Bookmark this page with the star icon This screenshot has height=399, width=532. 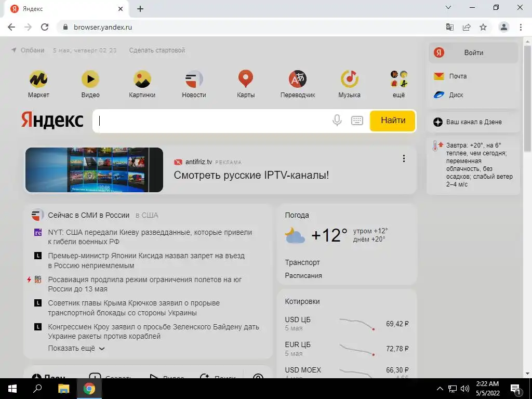pyautogui.click(x=483, y=27)
